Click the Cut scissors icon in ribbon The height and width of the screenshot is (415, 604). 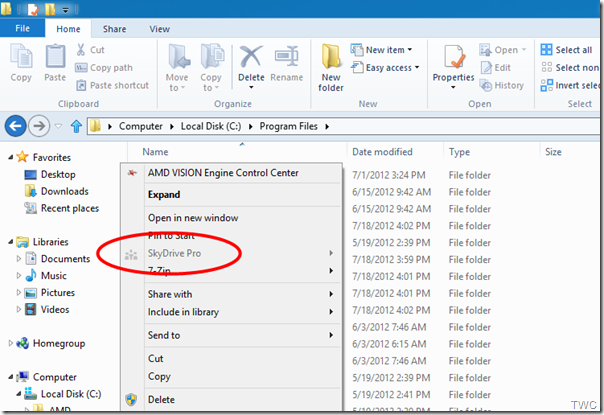tap(81, 50)
